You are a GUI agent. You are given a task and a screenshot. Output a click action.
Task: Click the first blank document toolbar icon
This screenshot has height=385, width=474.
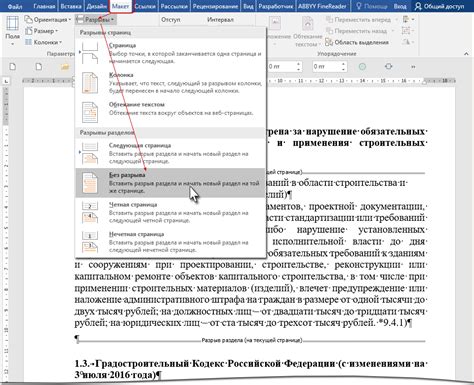tap(13, 67)
